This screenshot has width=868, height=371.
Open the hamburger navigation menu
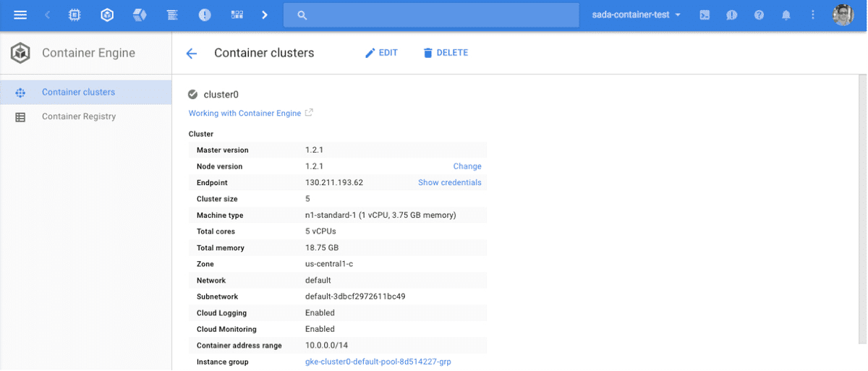[x=20, y=14]
